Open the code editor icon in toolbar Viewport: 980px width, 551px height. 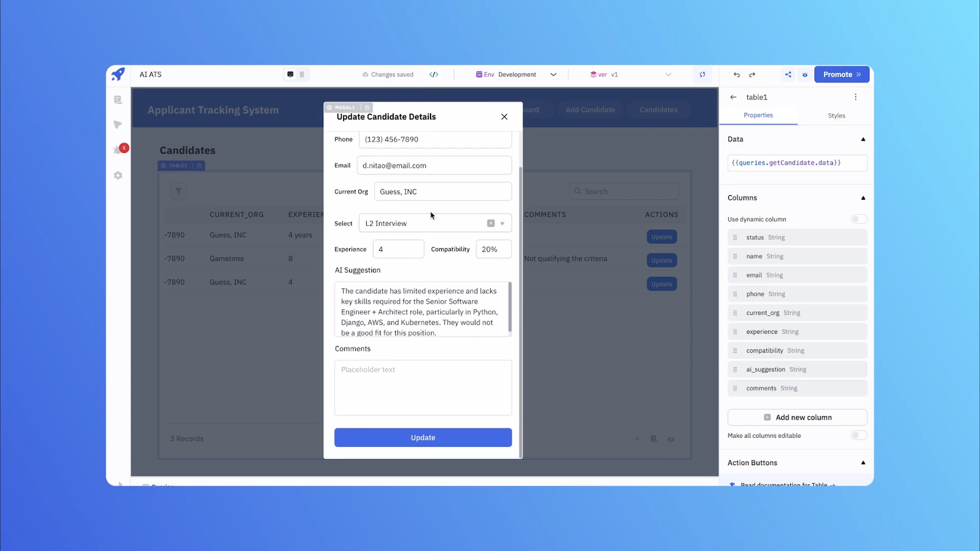pyautogui.click(x=434, y=74)
